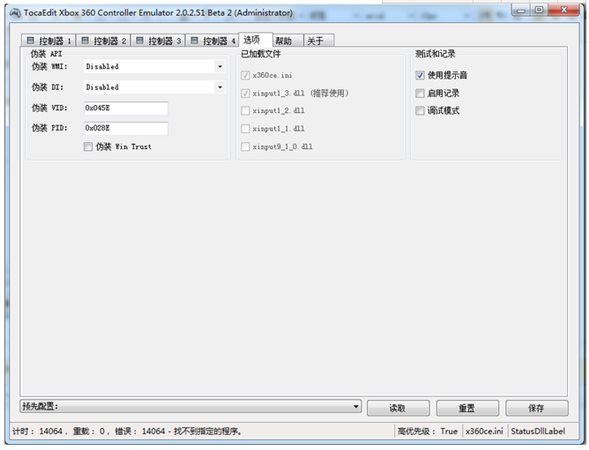Click the status icon on 控制器 3 tab
This screenshot has height=450, width=589.
click(139, 40)
